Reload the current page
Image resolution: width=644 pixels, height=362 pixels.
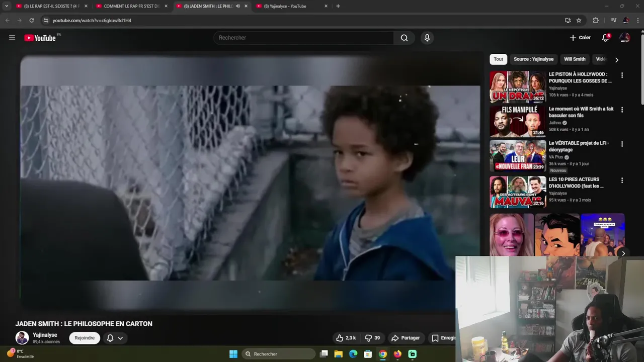tap(31, 20)
